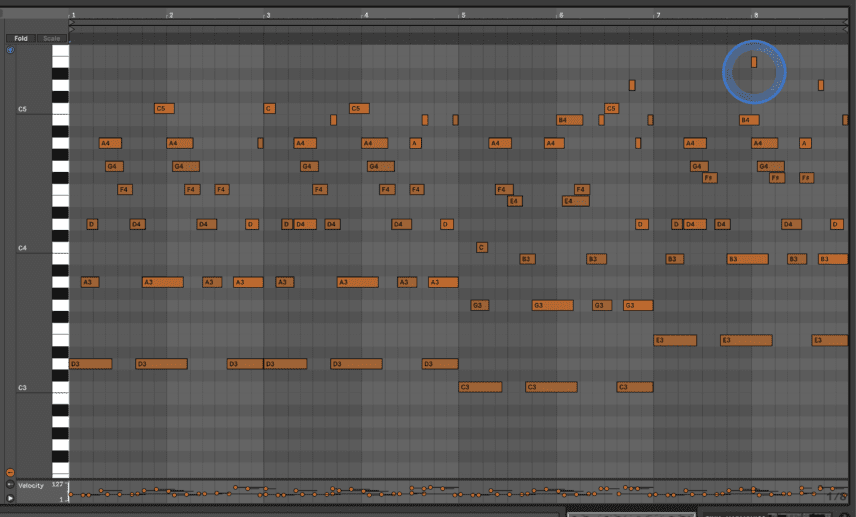
Task: Select the single note on the C4 row
Action: pyautogui.click(x=482, y=247)
